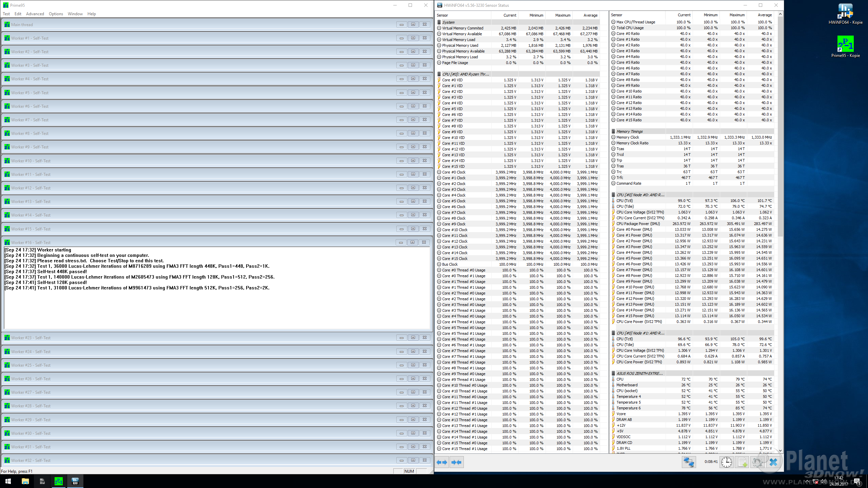Select the Memory Clock Ratio row
The height and width of the screenshot is (488, 868).
[692, 143]
